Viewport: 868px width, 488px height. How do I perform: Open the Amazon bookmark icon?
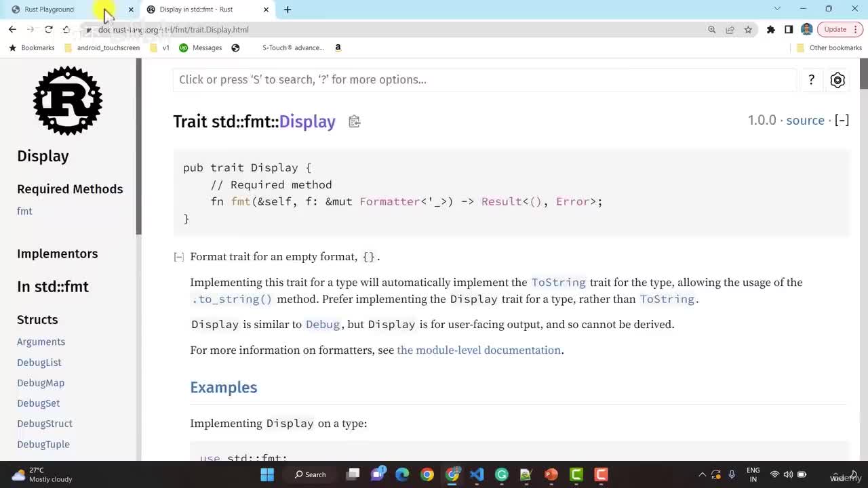pos(338,48)
